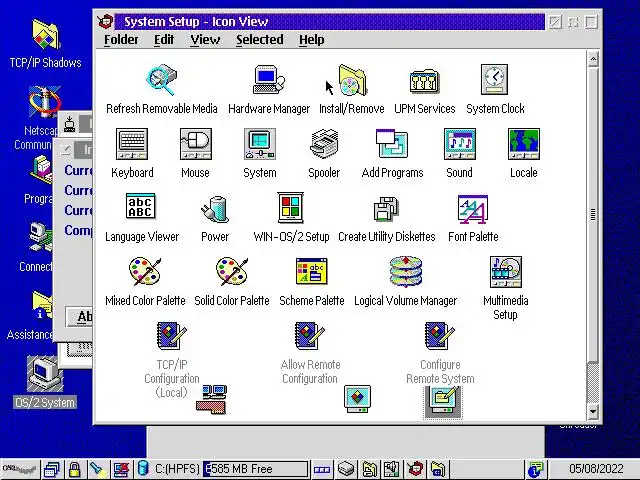Select the Mouse settings icon
The image size is (640, 480).
click(196, 144)
